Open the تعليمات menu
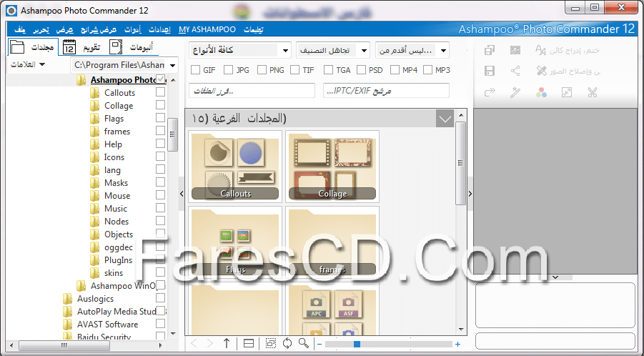This screenshot has width=644, height=356. 254,29
